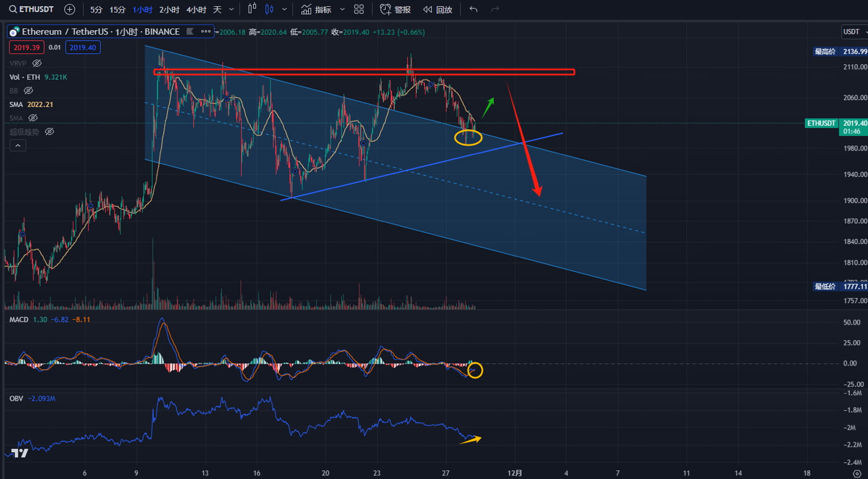The width and height of the screenshot is (868, 479).
Task: Click the 低=2005.77 low value
Action: click(x=309, y=32)
